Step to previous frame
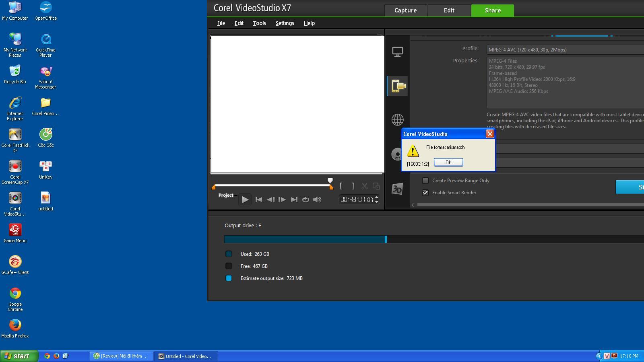Image resolution: width=644 pixels, height=362 pixels. (270, 200)
